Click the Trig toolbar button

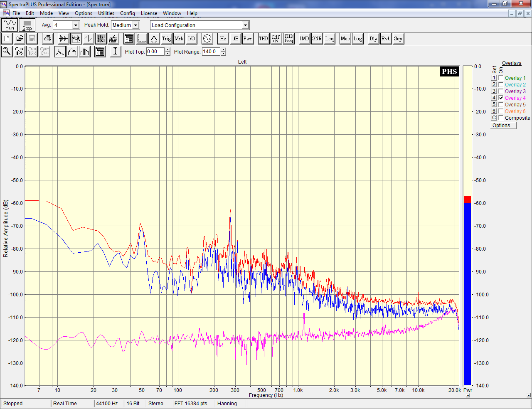(166, 39)
